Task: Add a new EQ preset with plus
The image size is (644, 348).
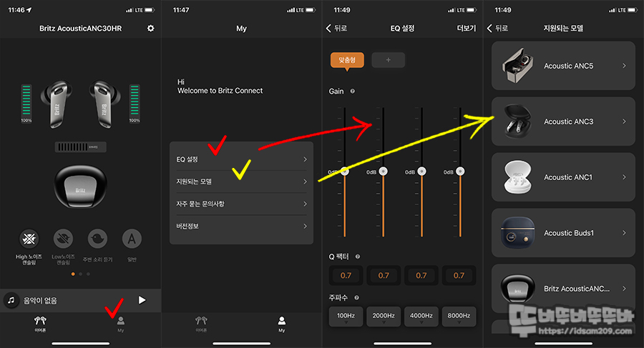Action: coord(388,60)
